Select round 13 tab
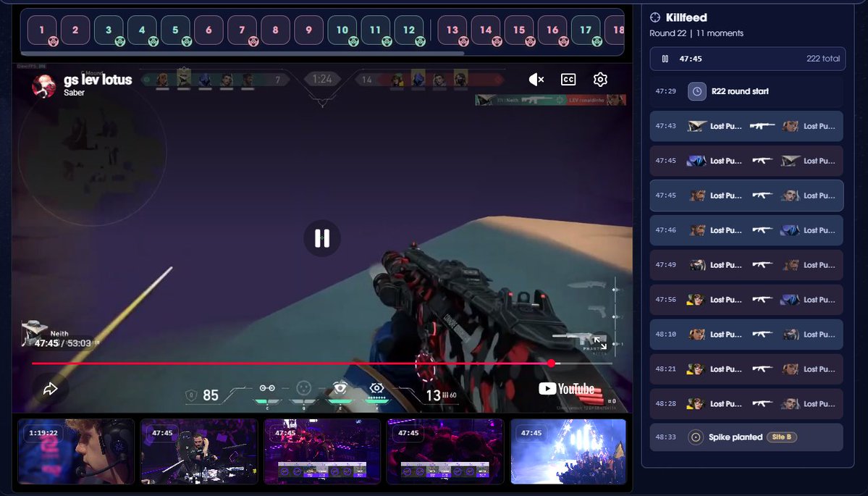The height and width of the screenshot is (496, 868). coord(452,30)
